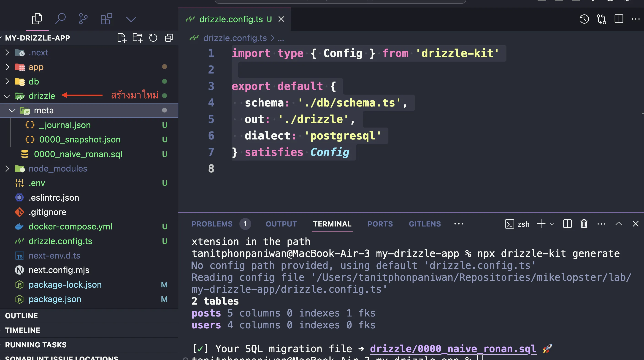Select the TERMINAL panel tab
The height and width of the screenshot is (360, 644).
coord(332,224)
